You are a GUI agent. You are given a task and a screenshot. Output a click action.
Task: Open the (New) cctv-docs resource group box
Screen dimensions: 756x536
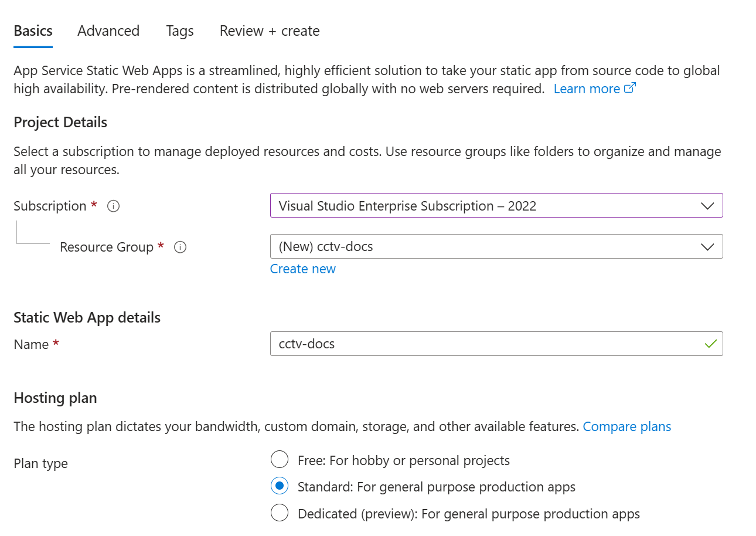496,246
